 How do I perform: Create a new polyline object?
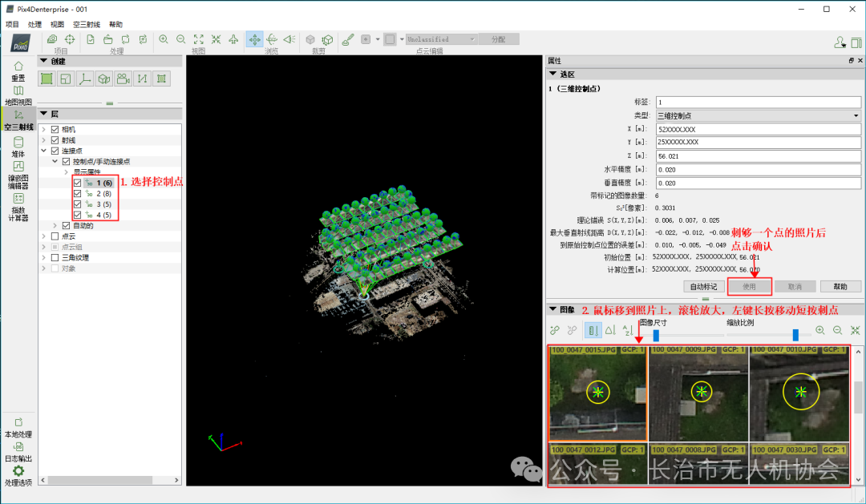point(142,79)
